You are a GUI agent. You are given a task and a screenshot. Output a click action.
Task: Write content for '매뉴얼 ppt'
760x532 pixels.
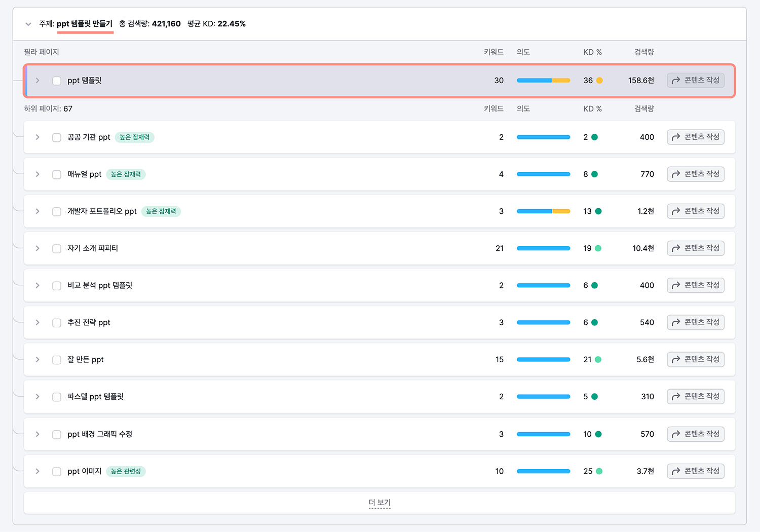tap(696, 174)
